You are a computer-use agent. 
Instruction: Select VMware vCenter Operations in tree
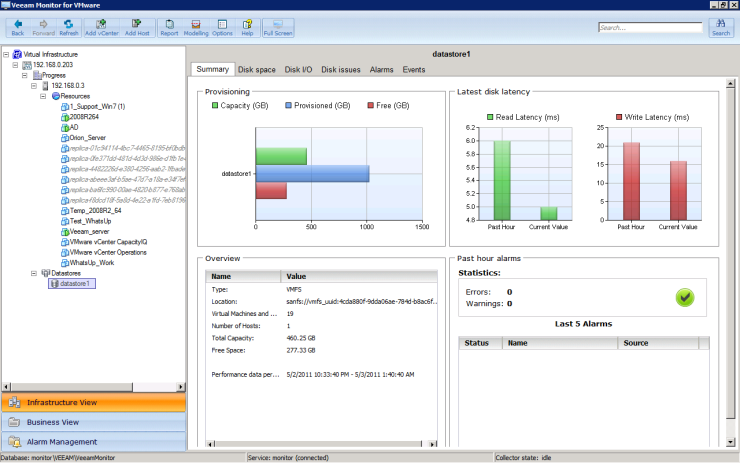108,252
